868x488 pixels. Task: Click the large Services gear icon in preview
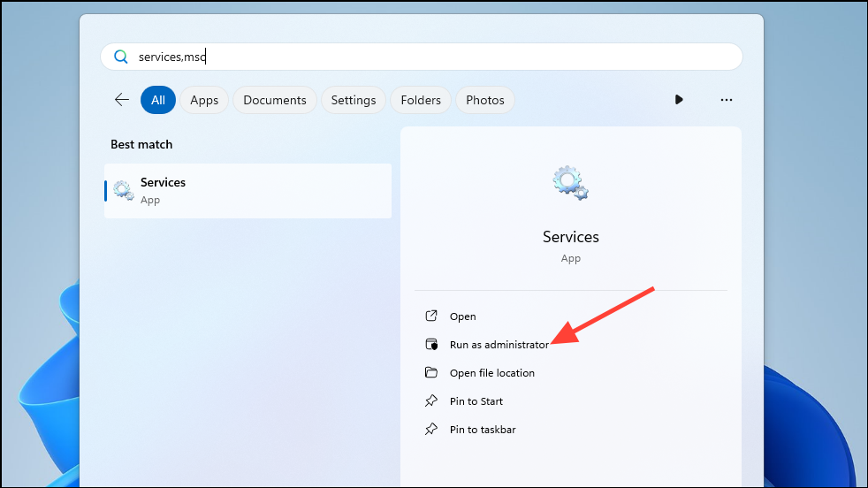point(570,183)
